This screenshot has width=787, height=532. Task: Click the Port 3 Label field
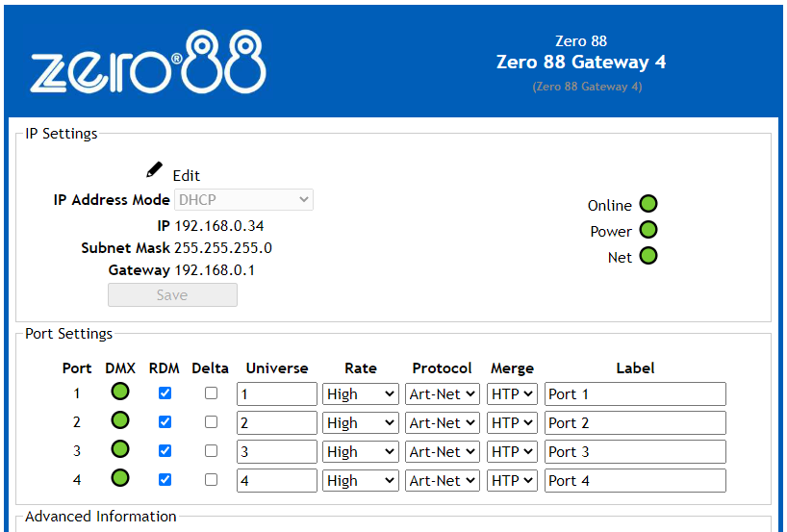click(635, 452)
